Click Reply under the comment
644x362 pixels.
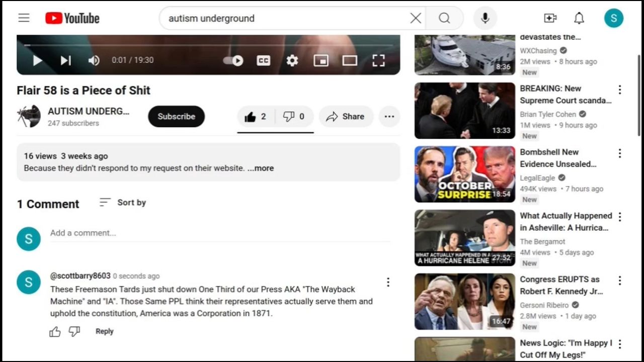pyautogui.click(x=105, y=331)
